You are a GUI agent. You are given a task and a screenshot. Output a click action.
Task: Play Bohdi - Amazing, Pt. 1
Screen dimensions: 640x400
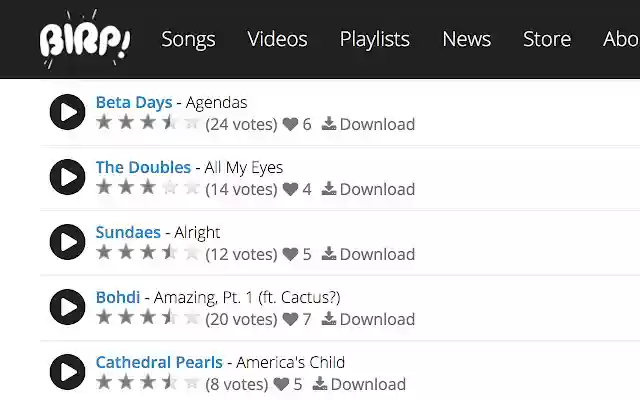tap(67, 307)
